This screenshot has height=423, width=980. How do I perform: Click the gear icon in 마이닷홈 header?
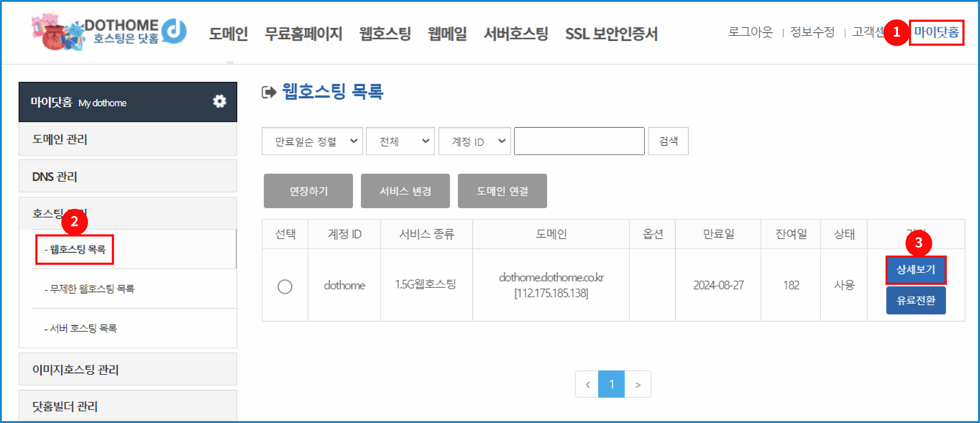click(x=219, y=101)
